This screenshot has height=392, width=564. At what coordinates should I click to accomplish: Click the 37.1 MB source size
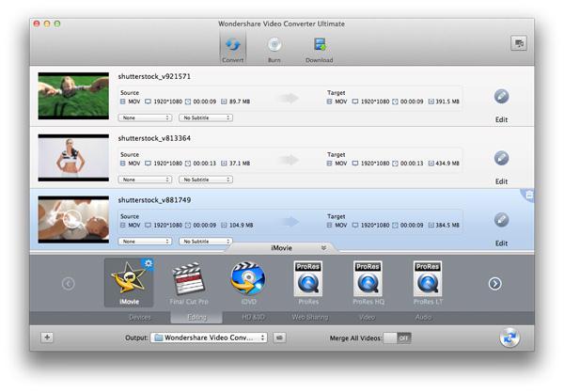[240, 164]
